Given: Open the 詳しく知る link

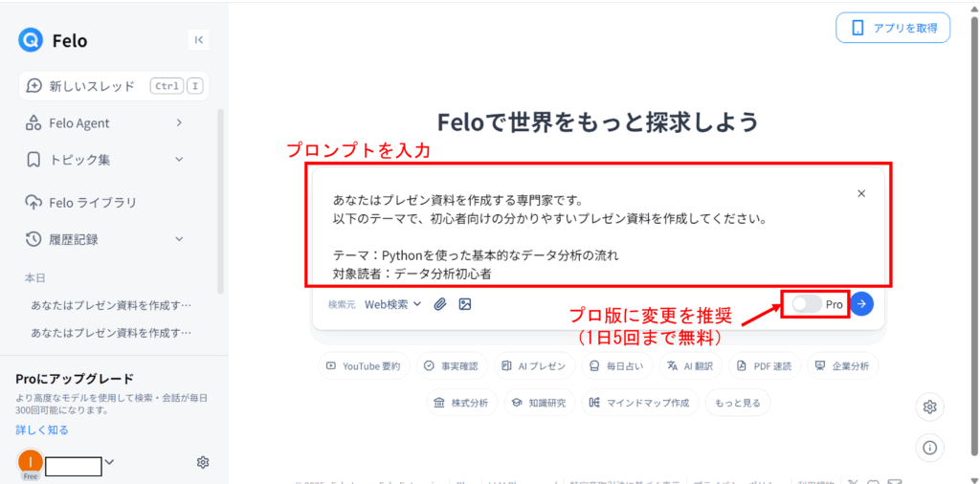Looking at the screenshot, I should [x=42, y=429].
